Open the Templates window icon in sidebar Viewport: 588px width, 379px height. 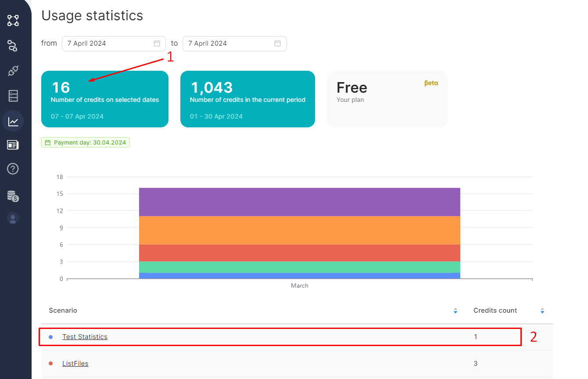pyautogui.click(x=13, y=145)
